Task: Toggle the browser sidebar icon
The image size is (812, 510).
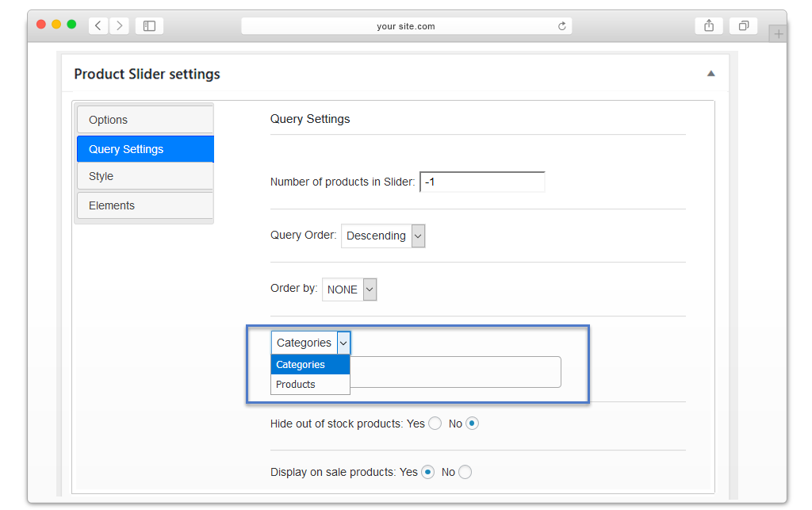Action: [x=149, y=25]
